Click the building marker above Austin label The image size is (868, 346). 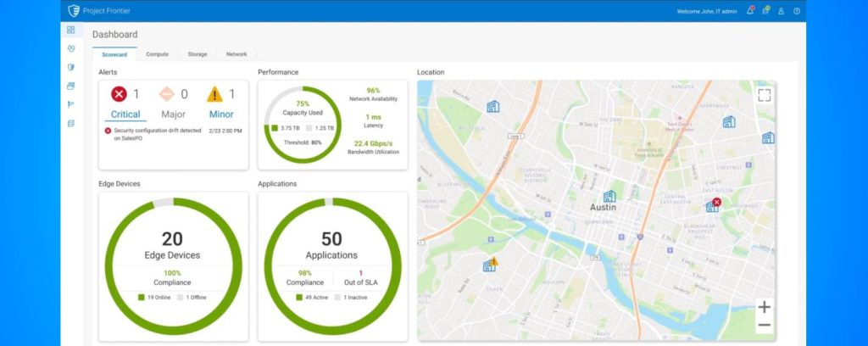click(x=609, y=195)
